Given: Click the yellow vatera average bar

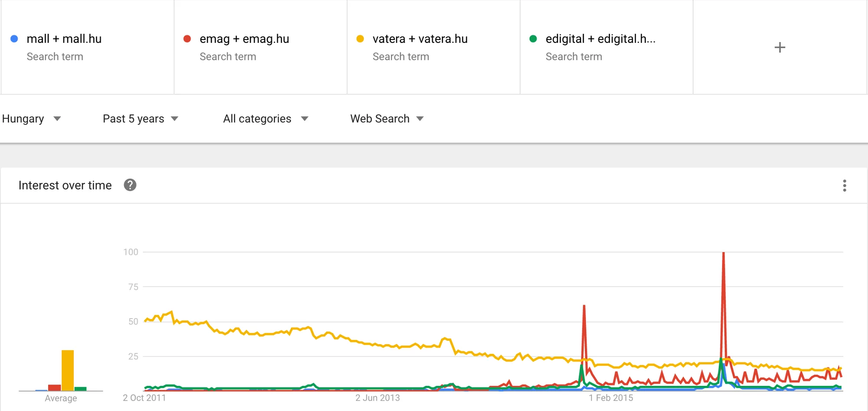Looking at the screenshot, I should click(68, 370).
